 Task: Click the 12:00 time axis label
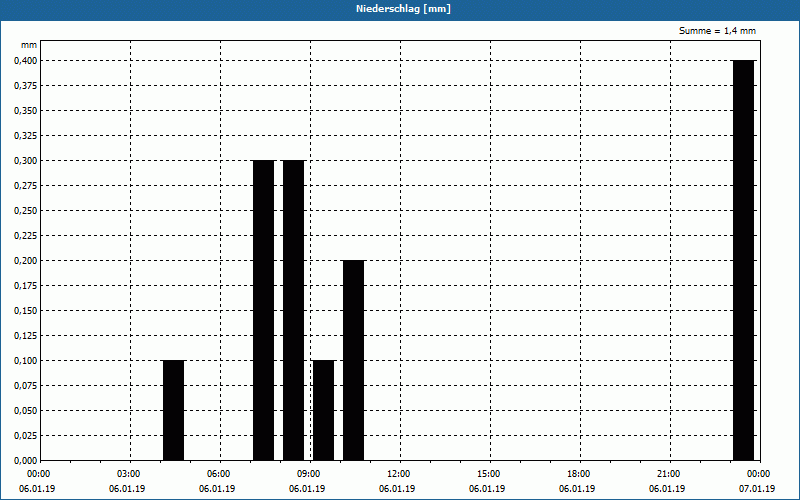pyautogui.click(x=398, y=474)
